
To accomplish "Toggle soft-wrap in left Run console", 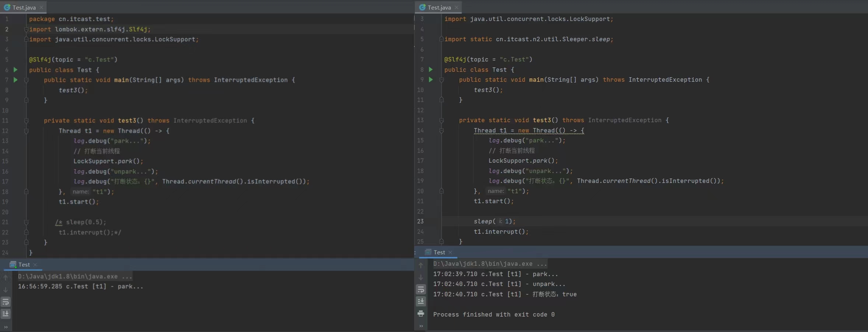I will point(6,302).
